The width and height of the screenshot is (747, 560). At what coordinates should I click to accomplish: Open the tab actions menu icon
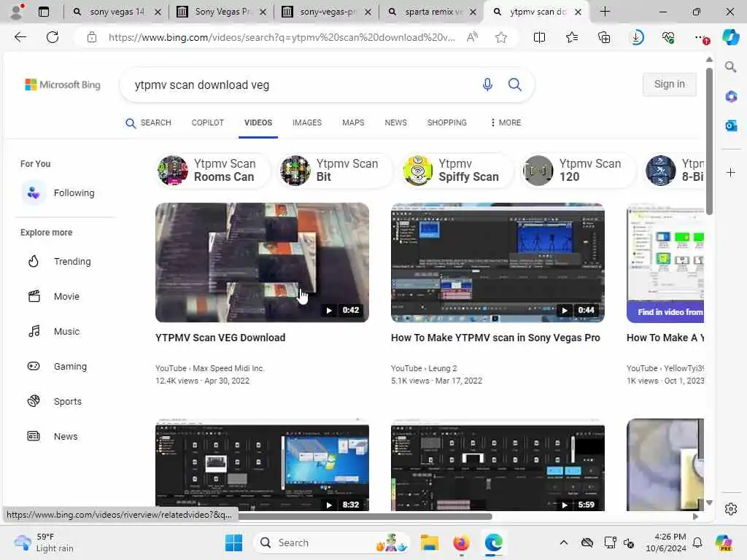click(x=44, y=12)
